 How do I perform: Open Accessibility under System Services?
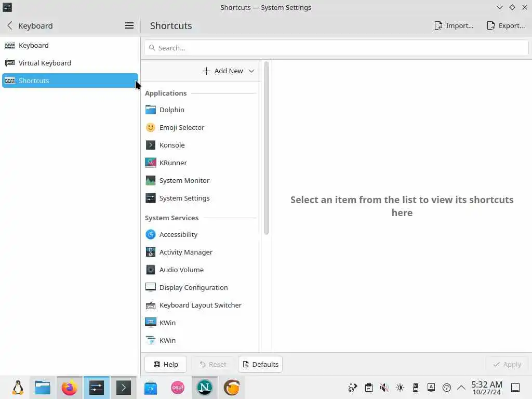coord(201,234)
